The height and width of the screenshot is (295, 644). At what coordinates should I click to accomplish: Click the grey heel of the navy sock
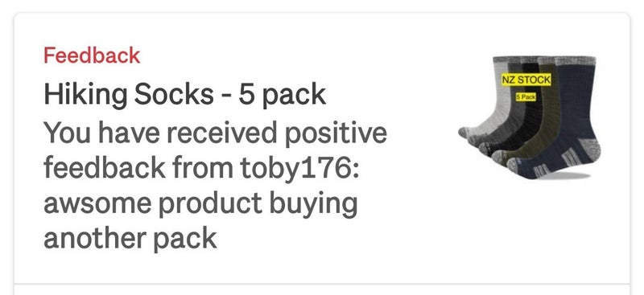pyautogui.click(x=588, y=150)
